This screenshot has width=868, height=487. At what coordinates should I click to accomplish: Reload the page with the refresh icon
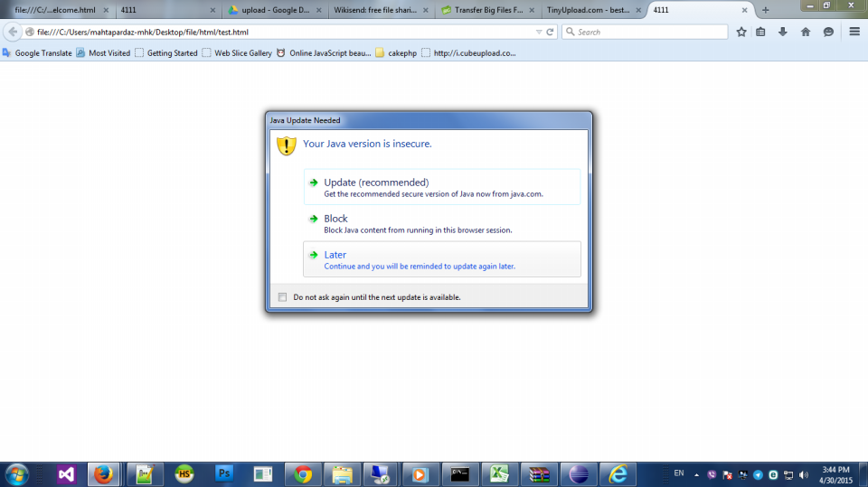[x=550, y=32]
